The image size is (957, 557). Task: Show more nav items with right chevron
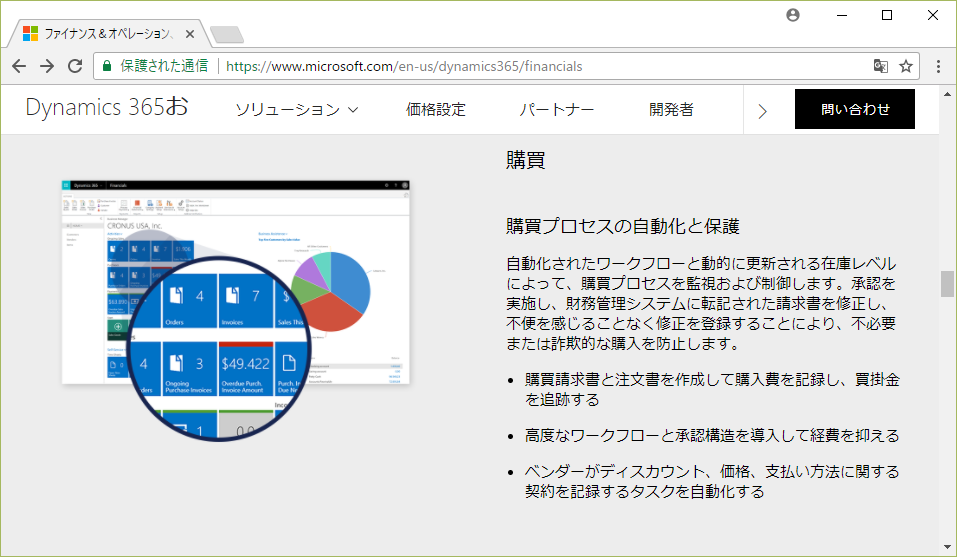tap(762, 111)
